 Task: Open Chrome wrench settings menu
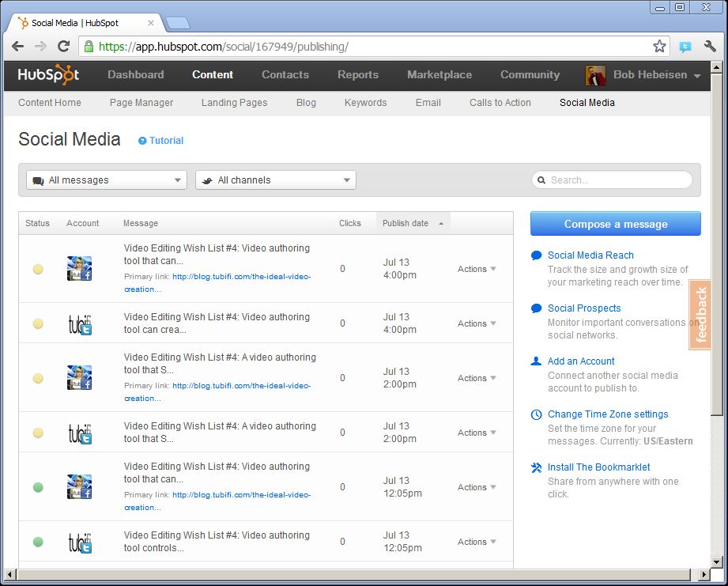(x=709, y=47)
